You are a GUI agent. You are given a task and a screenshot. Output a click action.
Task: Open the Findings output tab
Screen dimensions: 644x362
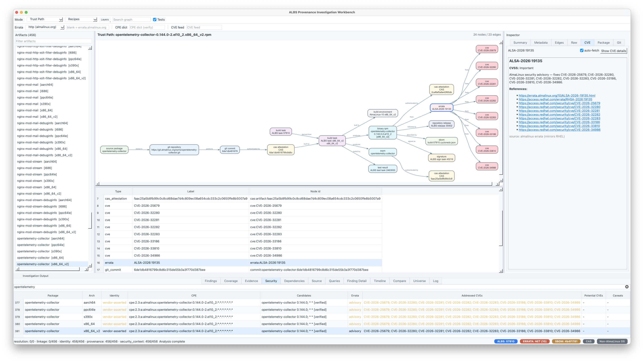[211, 281]
